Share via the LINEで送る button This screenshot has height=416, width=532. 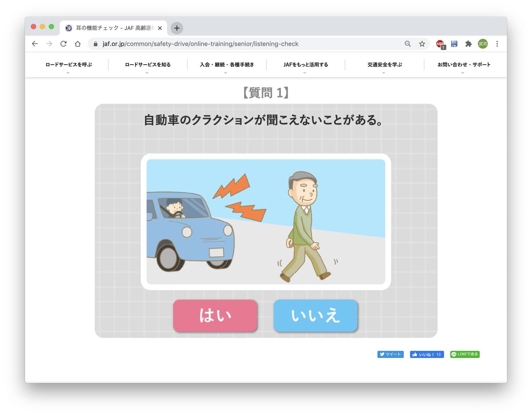click(x=465, y=354)
